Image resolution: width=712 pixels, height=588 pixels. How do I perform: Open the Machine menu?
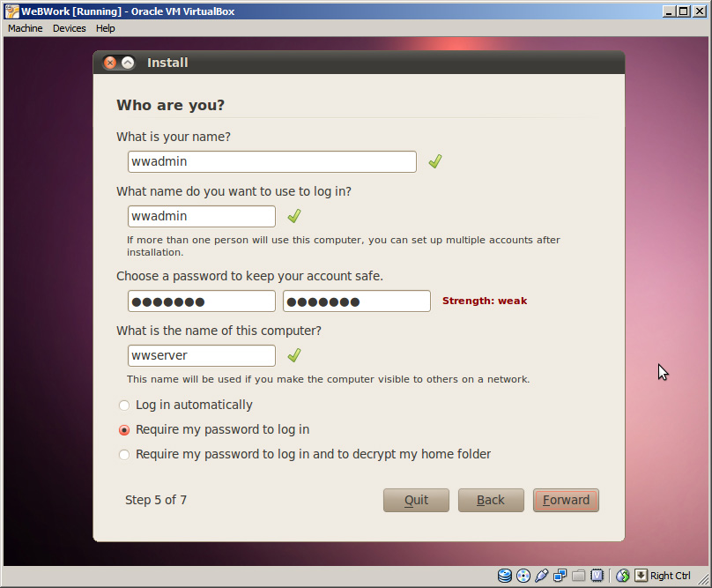click(x=25, y=28)
